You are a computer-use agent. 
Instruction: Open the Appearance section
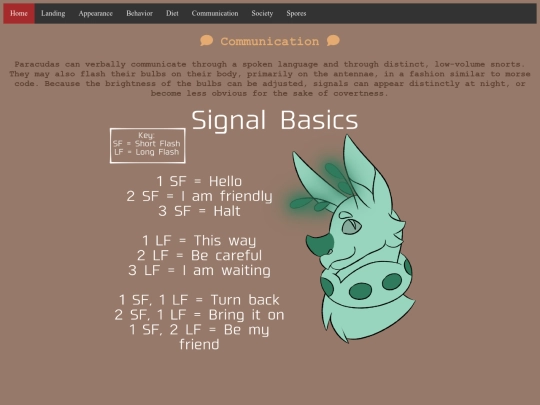[95, 13]
